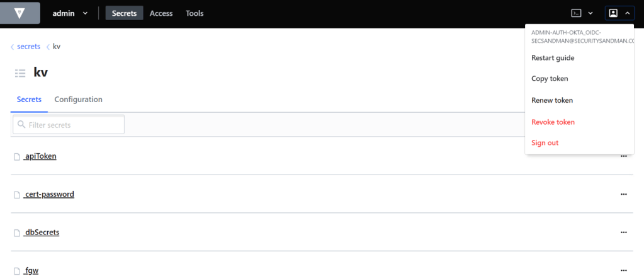Open the ellipsis menu for _fgw

[623, 270]
